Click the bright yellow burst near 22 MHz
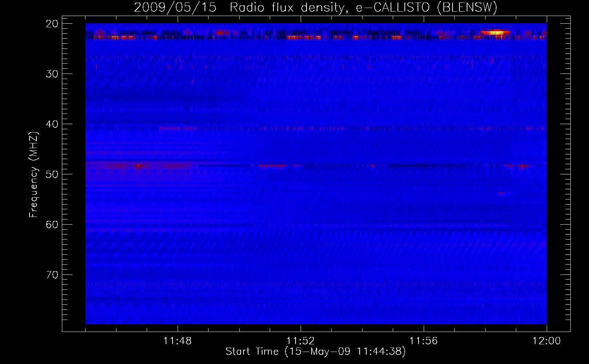The width and height of the screenshot is (589, 364). point(495,33)
